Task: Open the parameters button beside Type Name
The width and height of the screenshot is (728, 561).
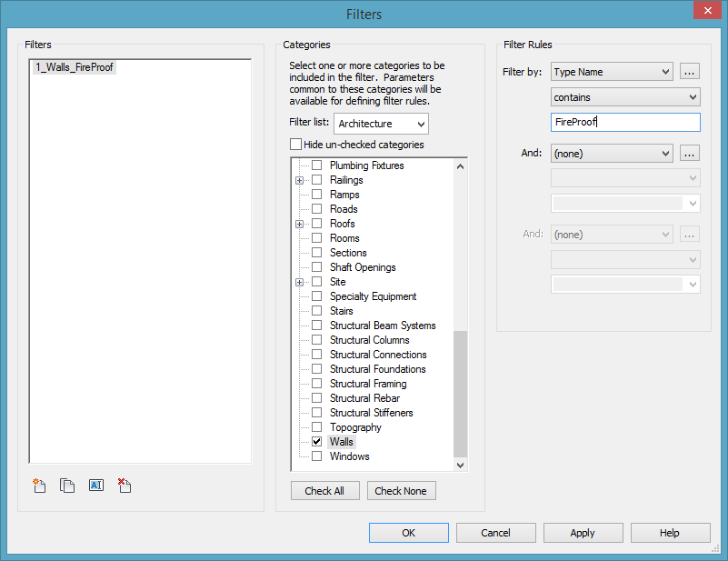Action: pyautogui.click(x=690, y=72)
